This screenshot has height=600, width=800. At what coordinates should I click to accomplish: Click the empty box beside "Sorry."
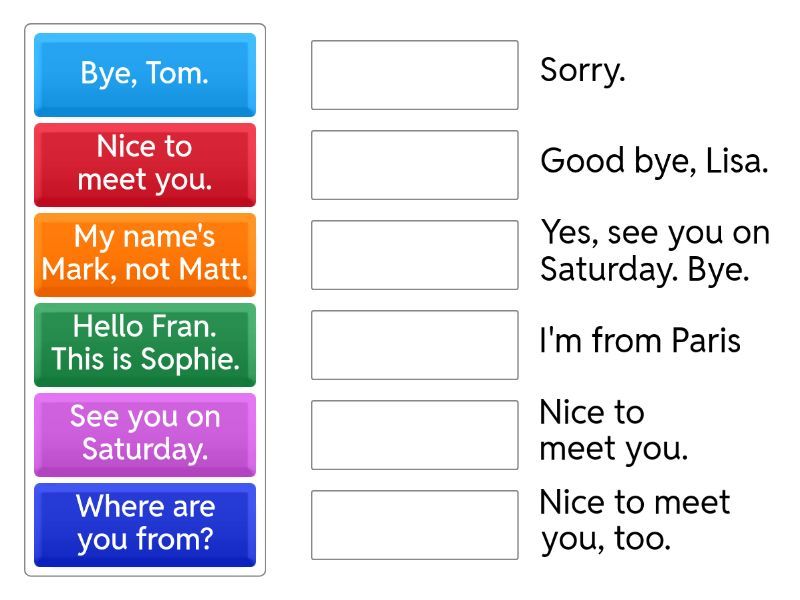click(x=414, y=75)
